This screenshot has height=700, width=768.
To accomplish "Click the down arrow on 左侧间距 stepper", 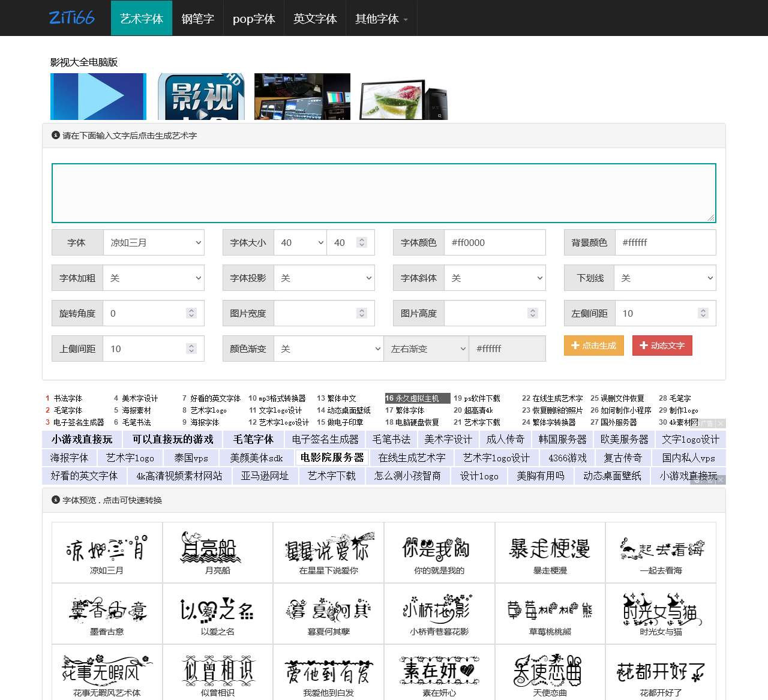I will [703, 316].
